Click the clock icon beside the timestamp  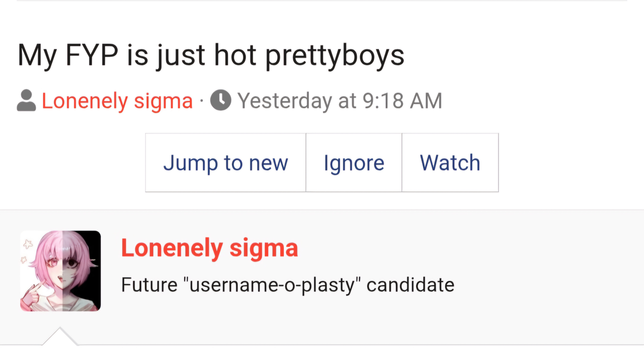click(x=221, y=100)
